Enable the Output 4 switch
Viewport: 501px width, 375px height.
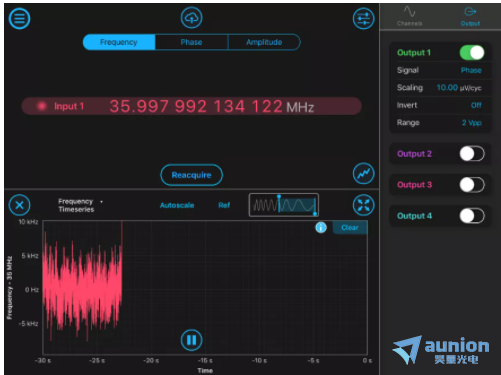point(472,216)
